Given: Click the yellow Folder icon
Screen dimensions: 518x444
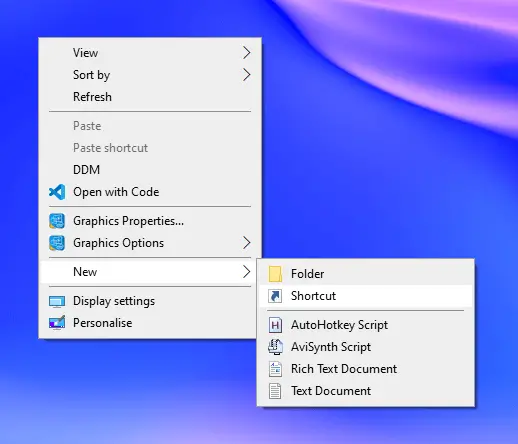Looking at the screenshot, I should tap(275, 274).
